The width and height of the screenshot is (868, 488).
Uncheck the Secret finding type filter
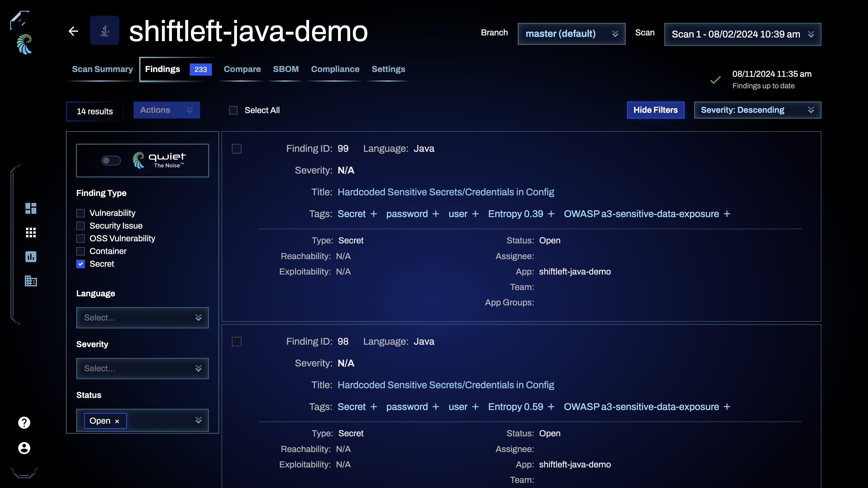[80, 264]
